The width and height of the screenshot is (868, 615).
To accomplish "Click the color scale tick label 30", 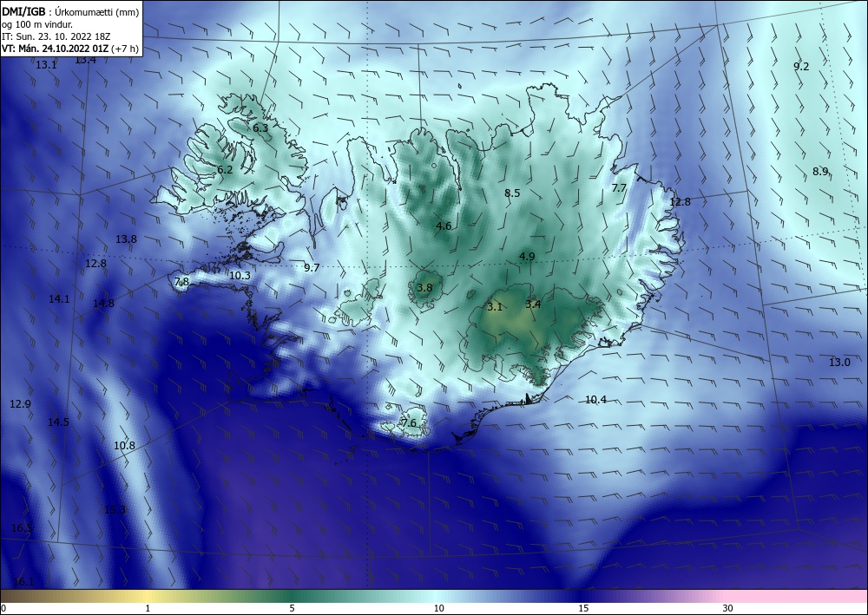I will click(x=728, y=608).
